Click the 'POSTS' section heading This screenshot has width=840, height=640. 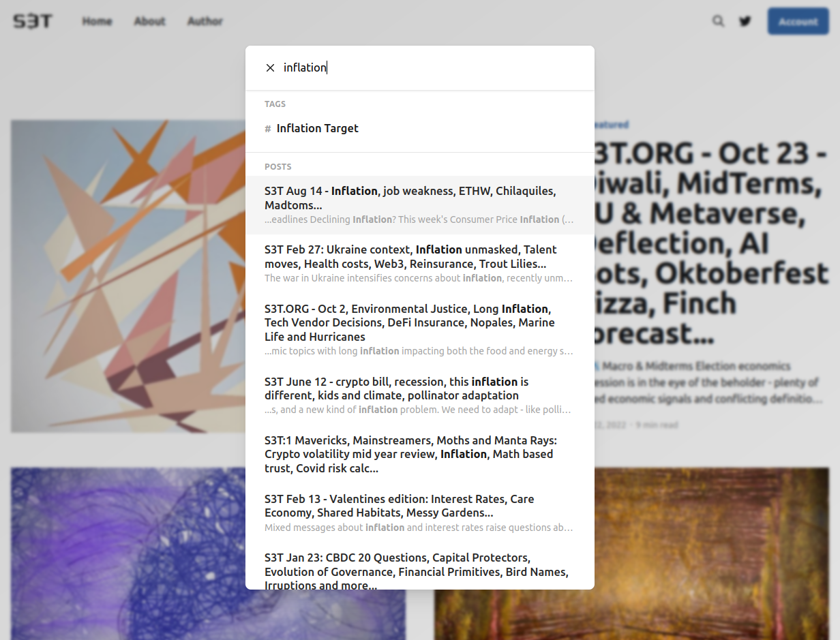277,167
